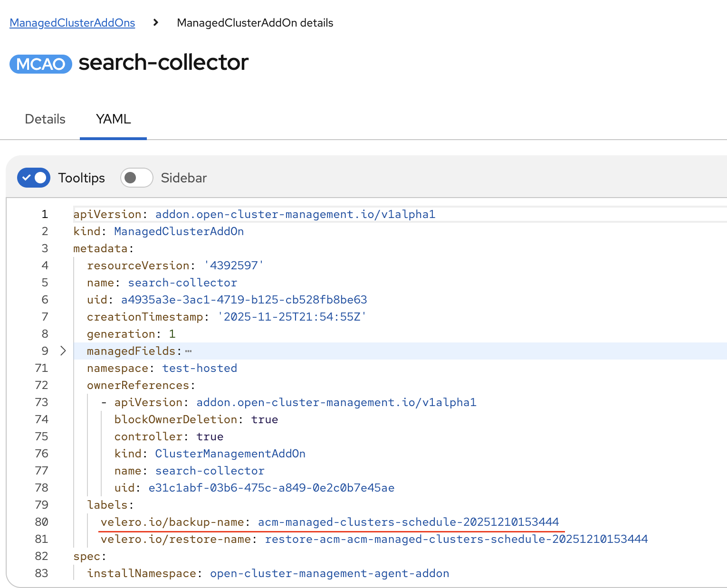Image resolution: width=727 pixels, height=588 pixels.
Task: Click the velero.io/restore-name label value
Action: (x=456, y=539)
